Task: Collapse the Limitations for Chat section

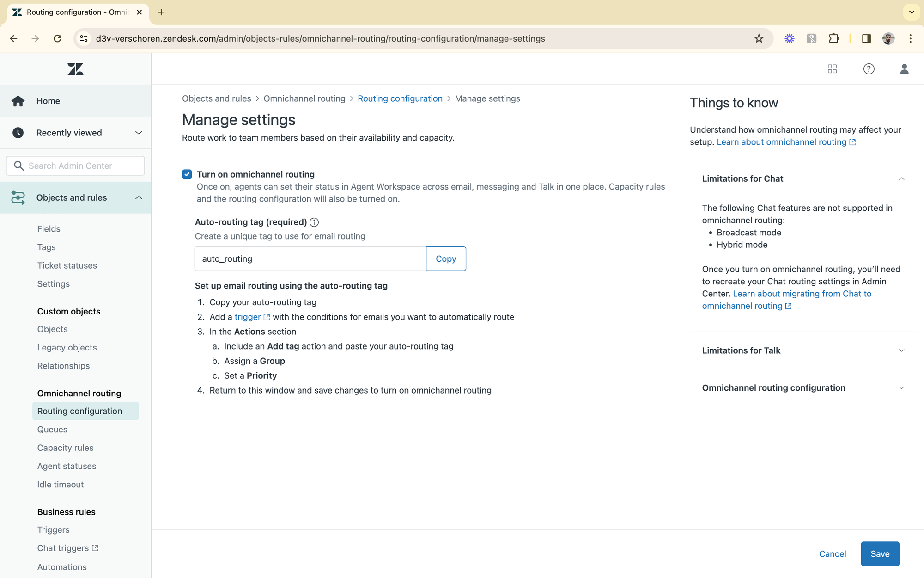Action: tap(901, 179)
